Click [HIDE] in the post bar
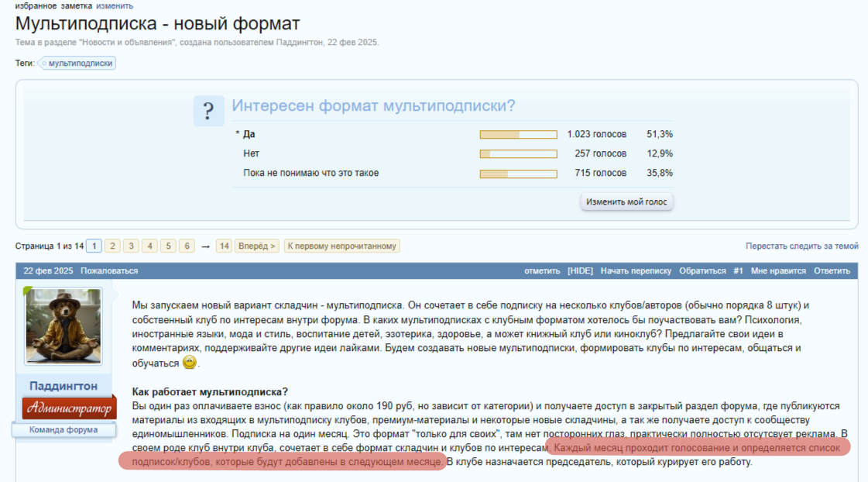Viewport: 868px width, 482px height. (x=580, y=271)
